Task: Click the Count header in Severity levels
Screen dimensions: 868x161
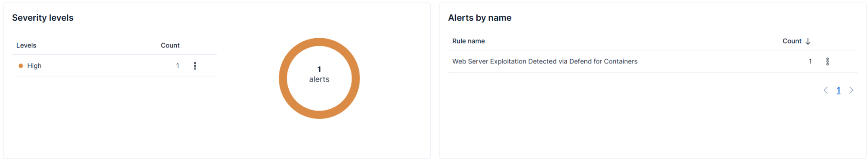Action: (x=170, y=46)
